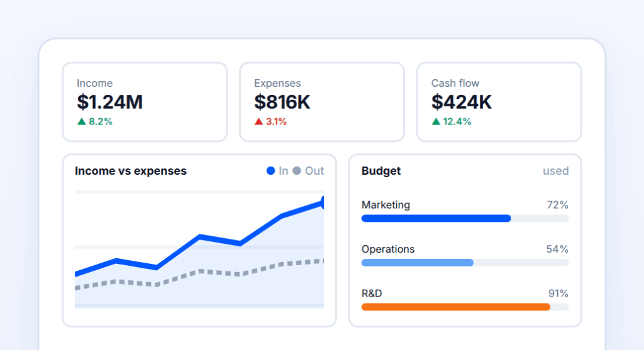Select the orange R&D budget progress bar

pos(465,307)
